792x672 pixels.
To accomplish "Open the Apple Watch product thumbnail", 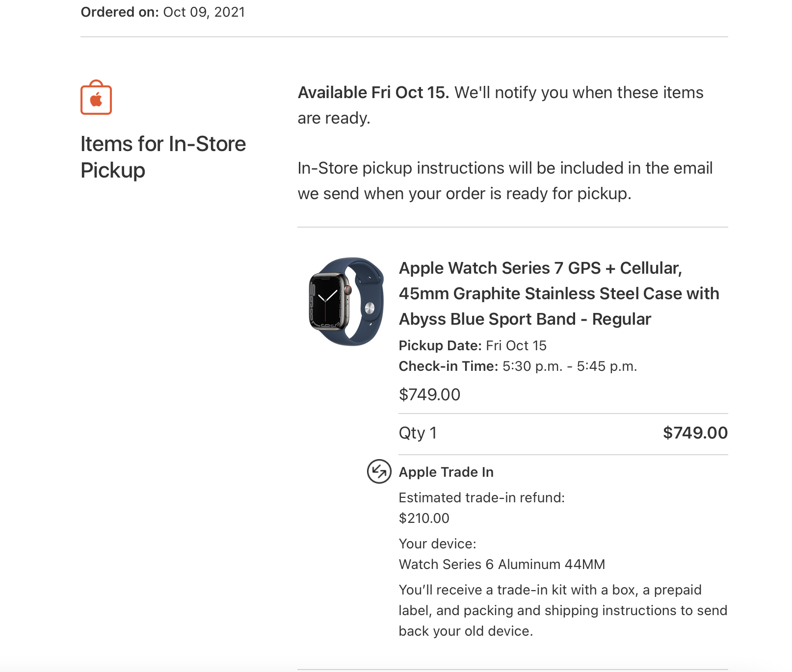I will point(346,301).
